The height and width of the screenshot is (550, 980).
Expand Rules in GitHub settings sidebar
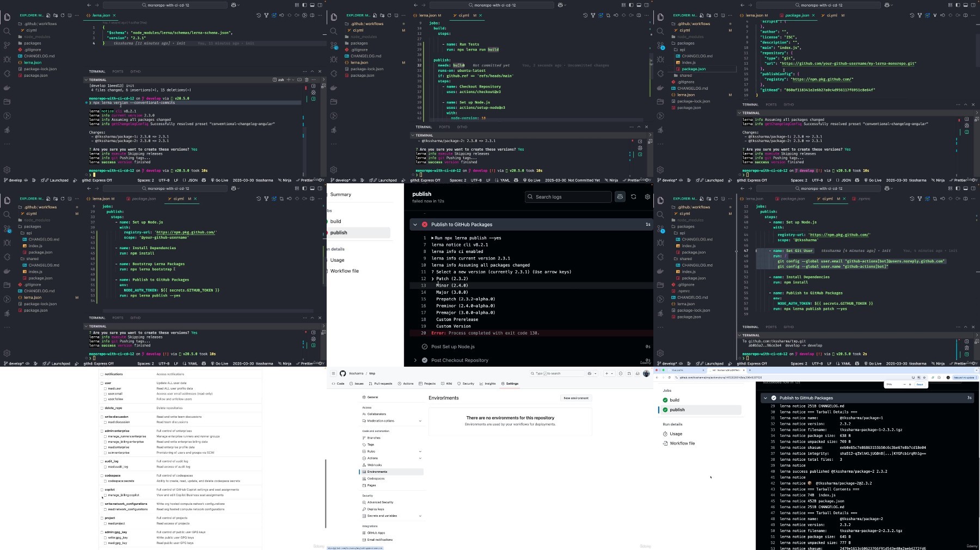pyautogui.click(x=420, y=452)
